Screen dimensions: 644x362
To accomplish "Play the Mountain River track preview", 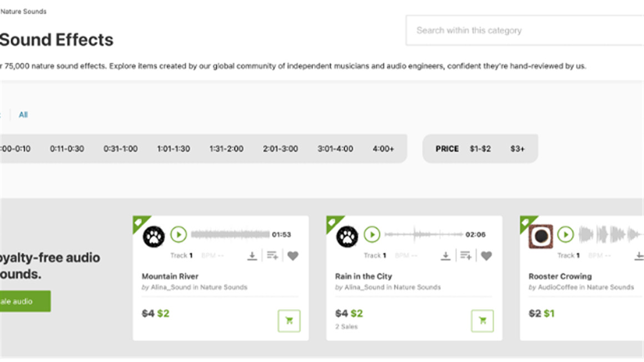I will (x=178, y=235).
